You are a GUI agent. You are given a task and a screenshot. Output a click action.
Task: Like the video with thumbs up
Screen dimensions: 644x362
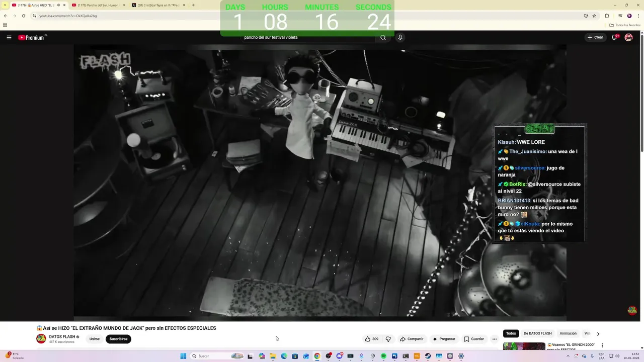point(372,339)
